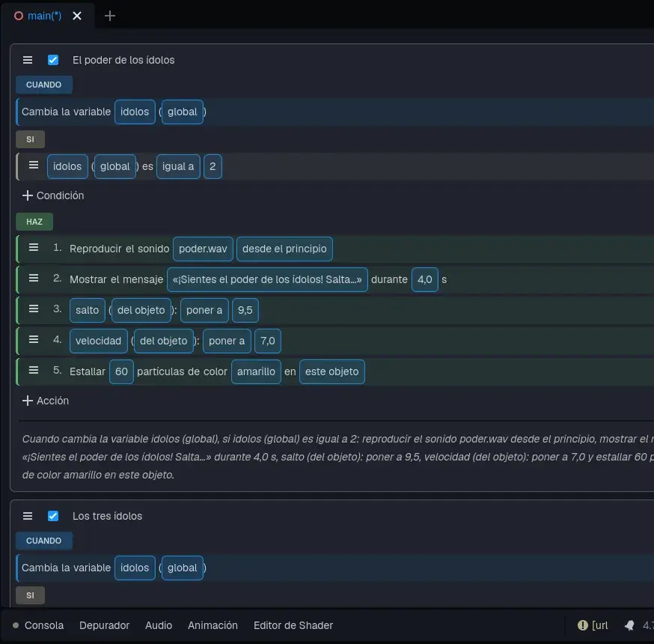Open notifications with the bell icon
Viewport: 654px width, 644px height.
629,625
